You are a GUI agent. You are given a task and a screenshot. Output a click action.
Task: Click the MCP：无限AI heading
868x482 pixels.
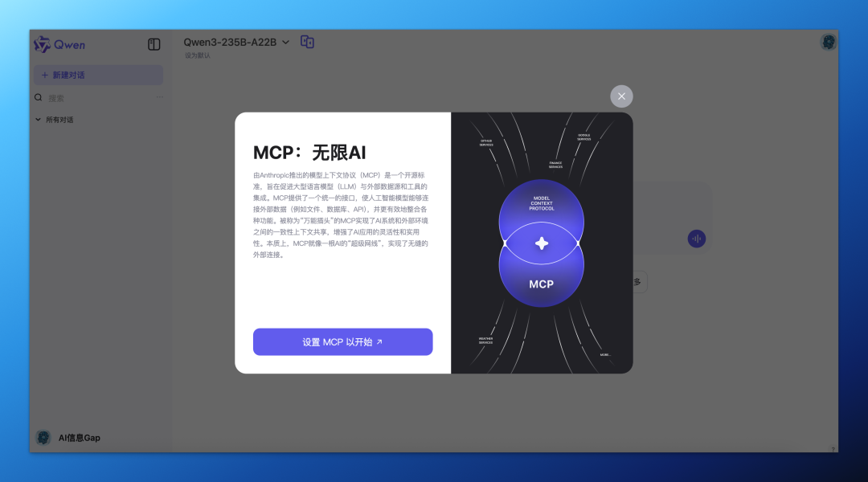pyautogui.click(x=309, y=153)
